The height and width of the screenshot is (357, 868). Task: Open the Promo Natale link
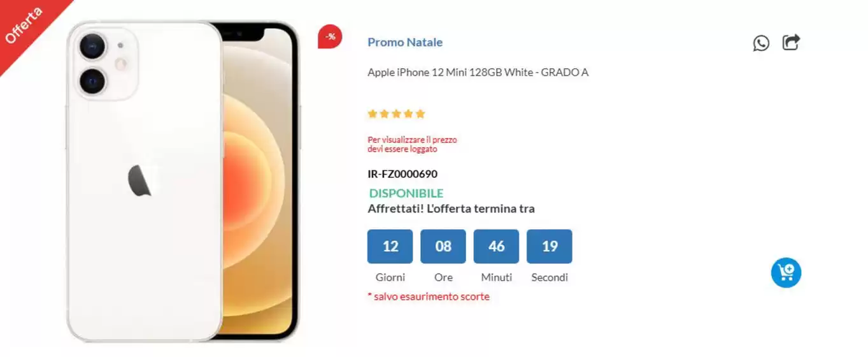(x=405, y=42)
